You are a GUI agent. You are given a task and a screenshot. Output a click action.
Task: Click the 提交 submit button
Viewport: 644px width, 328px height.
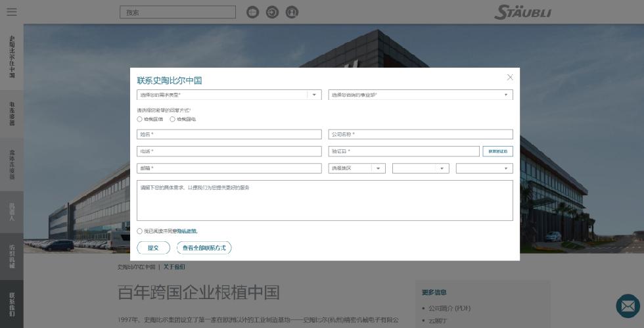click(153, 248)
